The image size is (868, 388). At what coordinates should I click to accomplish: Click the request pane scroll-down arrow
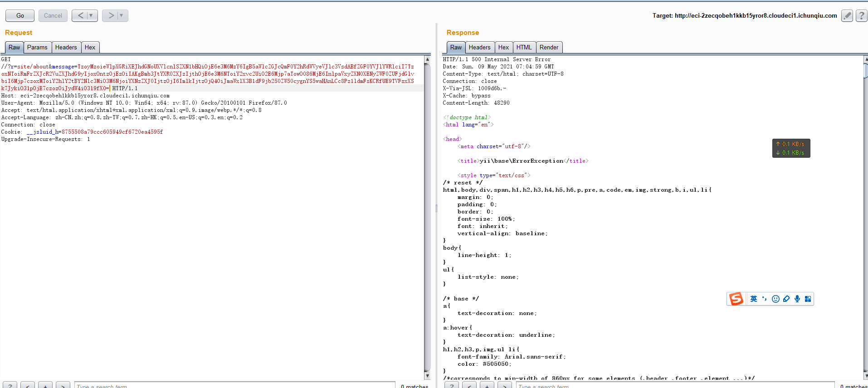click(x=427, y=376)
